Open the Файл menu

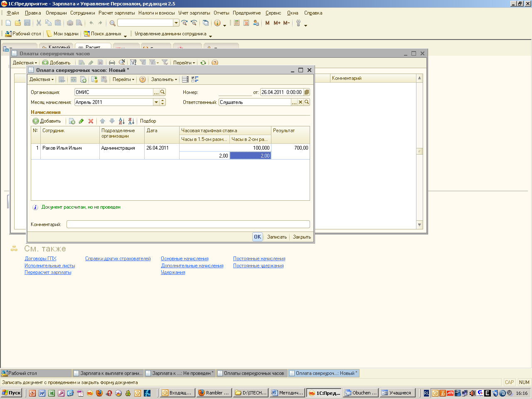[13, 13]
